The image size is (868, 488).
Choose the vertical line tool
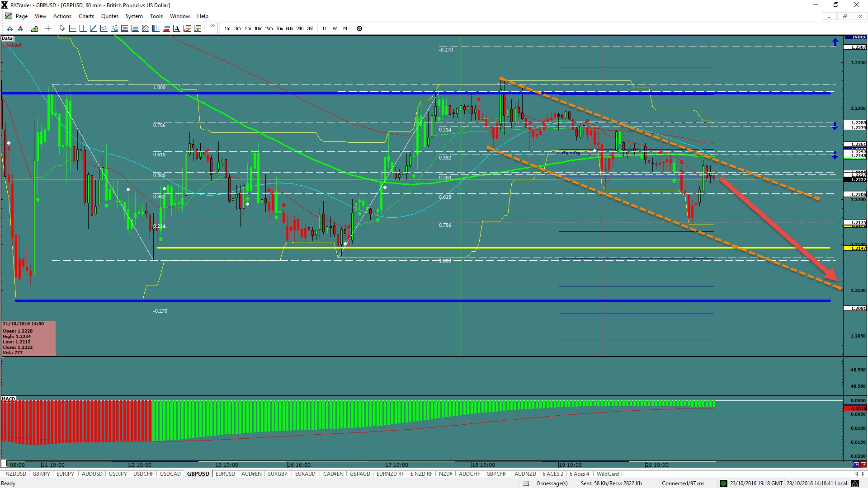(x=83, y=28)
